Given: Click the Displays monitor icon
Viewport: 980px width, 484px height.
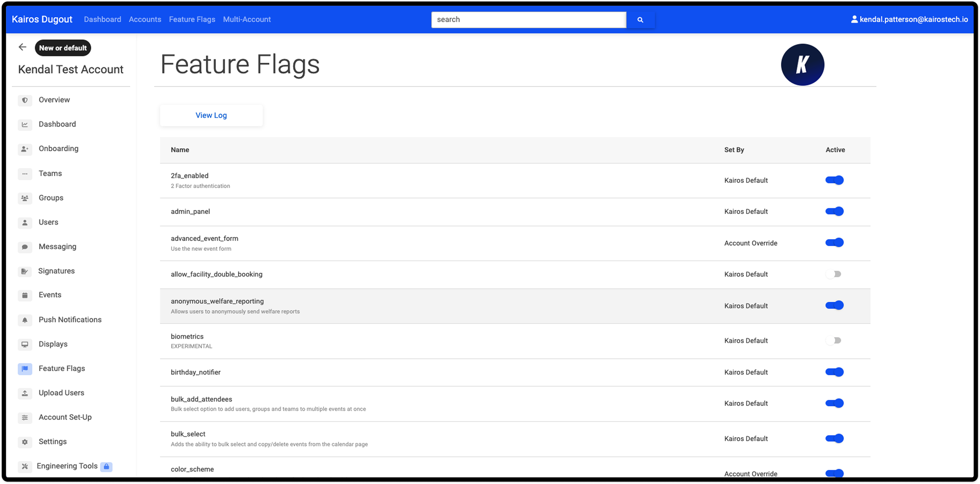Looking at the screenshot, I should click(25, 344).
